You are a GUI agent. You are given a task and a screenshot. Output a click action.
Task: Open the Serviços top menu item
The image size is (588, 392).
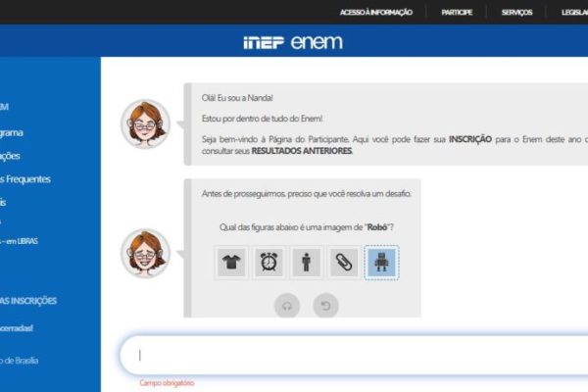(516, 13)
